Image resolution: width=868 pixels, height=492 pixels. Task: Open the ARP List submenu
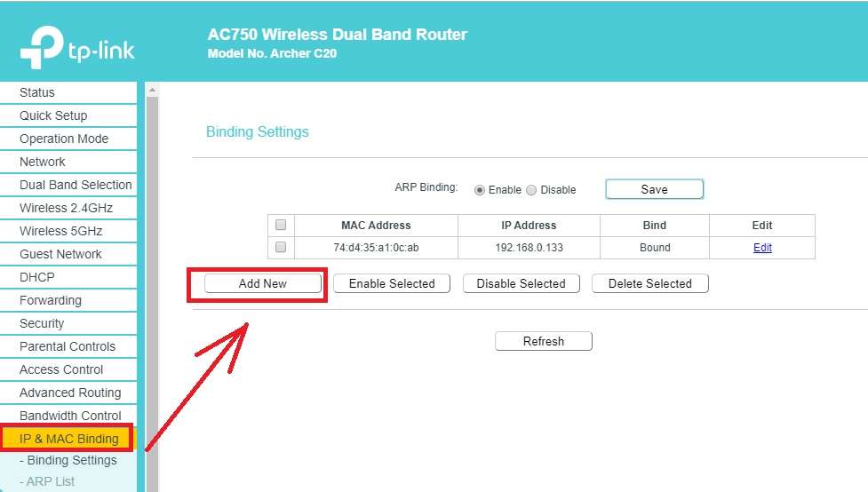(52, 481)
